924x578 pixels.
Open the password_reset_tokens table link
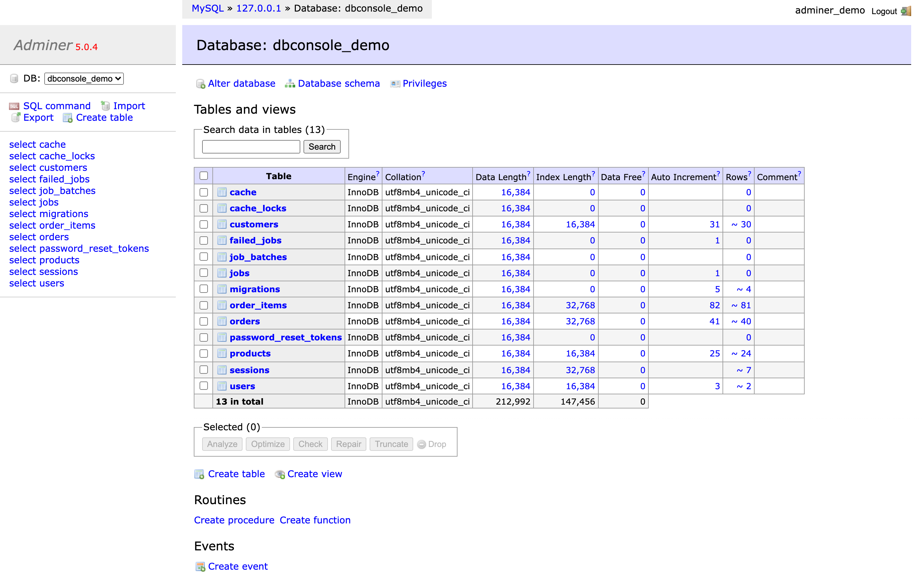coord(286,337)
